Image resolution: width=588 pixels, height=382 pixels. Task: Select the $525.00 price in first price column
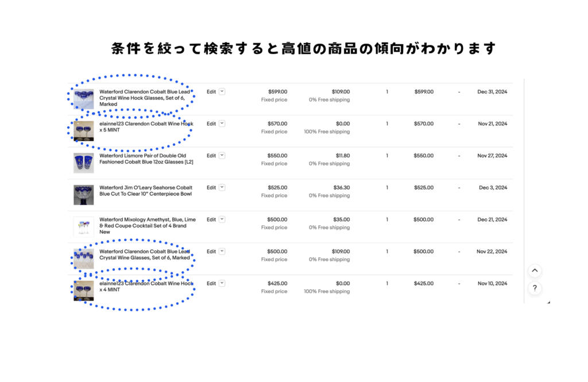[277, 187]
